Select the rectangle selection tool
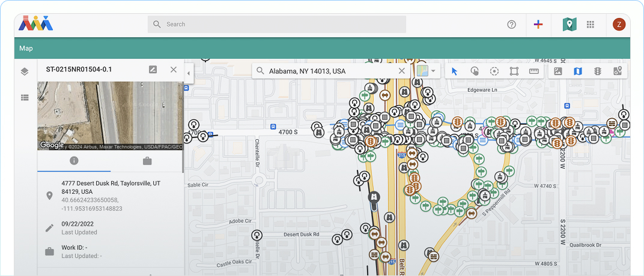This screenshot has width=644, height=276. click(514, 71)
